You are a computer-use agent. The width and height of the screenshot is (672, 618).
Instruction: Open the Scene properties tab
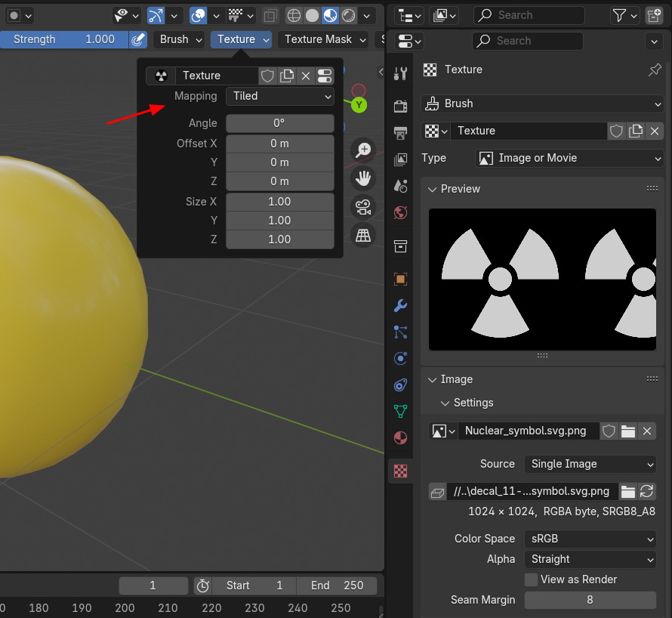click(400, 186)
